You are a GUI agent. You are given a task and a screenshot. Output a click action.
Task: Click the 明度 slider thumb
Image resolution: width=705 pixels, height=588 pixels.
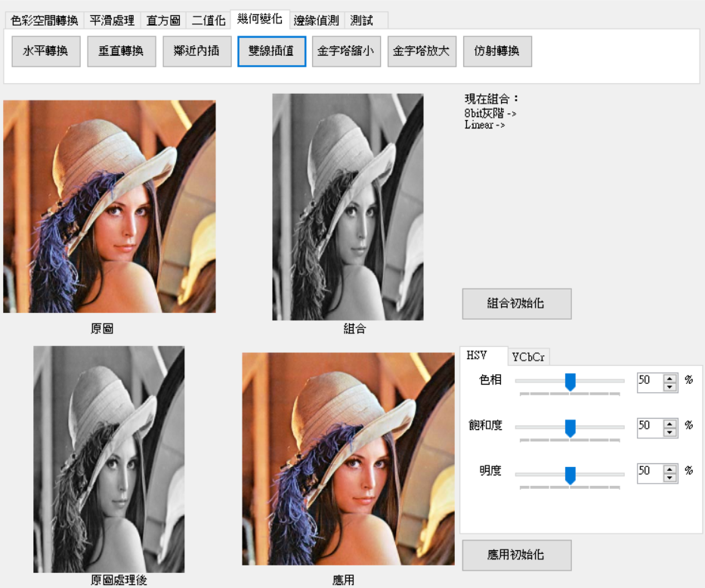pos(570,475)
